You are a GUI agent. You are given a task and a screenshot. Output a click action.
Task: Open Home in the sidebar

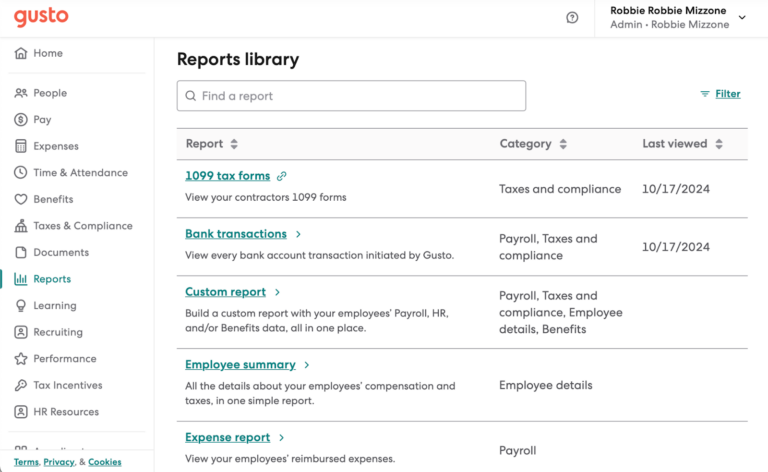(x=48, y=53)
